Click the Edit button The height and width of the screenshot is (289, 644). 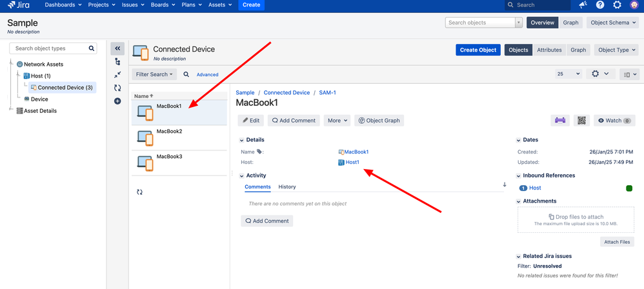[x=250, y=121]
